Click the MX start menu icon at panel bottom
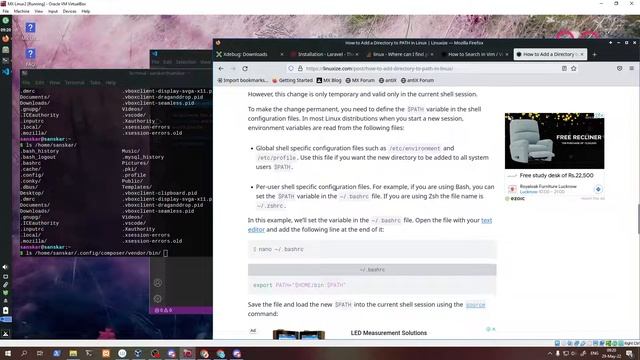Image resolution: width=640 pixels, height=360 pixels. pos(6,333)
